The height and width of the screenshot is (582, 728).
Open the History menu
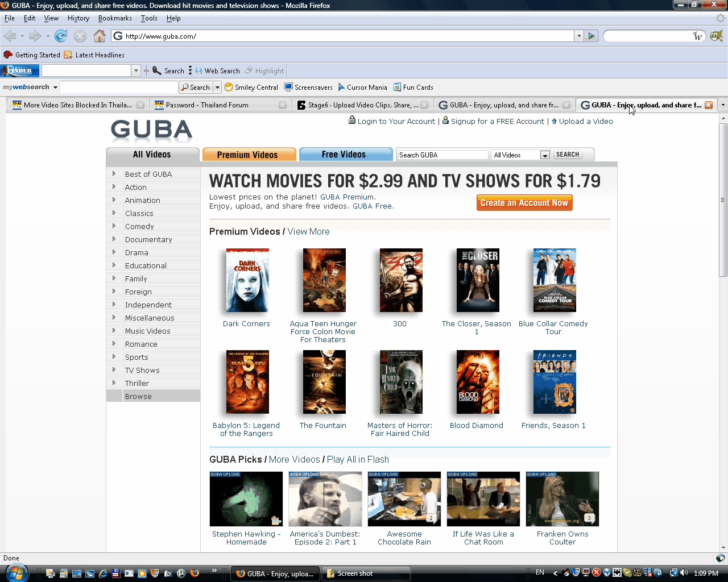click(x=78, y=18)
